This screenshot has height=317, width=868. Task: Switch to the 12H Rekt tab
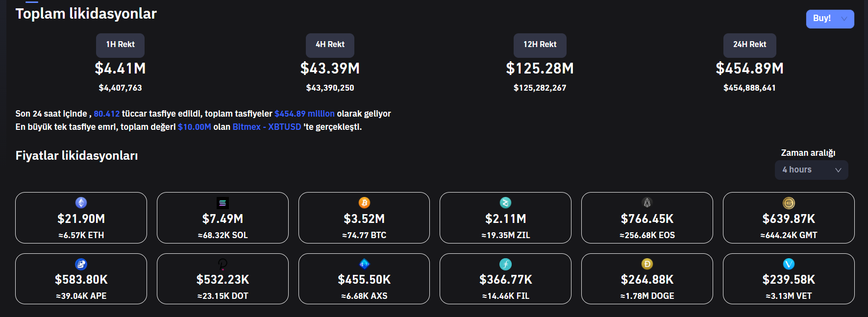tap(540, 45)
